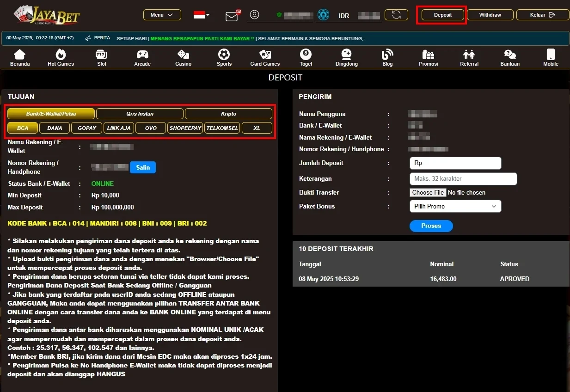Copy account number with Salin button

(143, 167)
